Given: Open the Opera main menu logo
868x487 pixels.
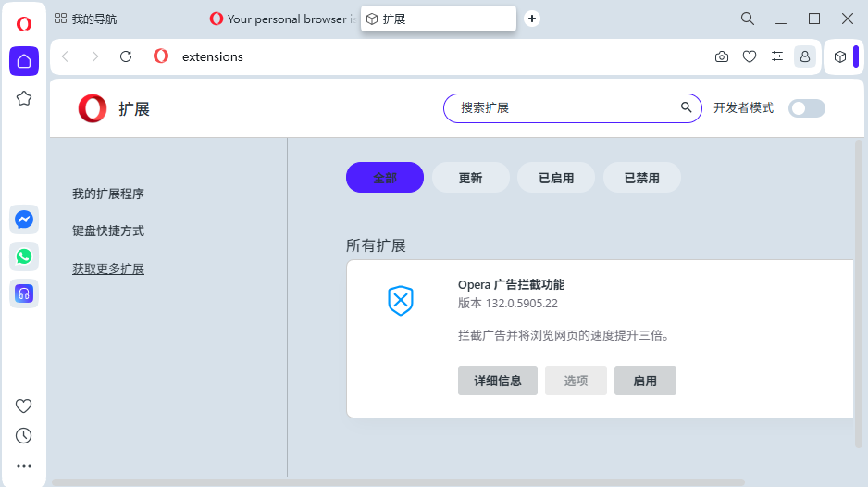Looking at the screenshot, I should (24, 24).
